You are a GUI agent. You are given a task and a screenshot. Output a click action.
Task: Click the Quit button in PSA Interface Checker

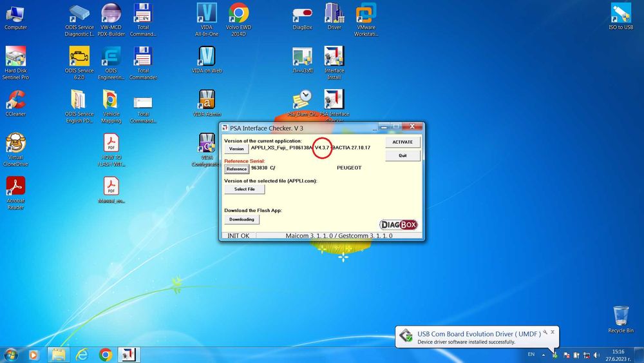coord(402,156)
